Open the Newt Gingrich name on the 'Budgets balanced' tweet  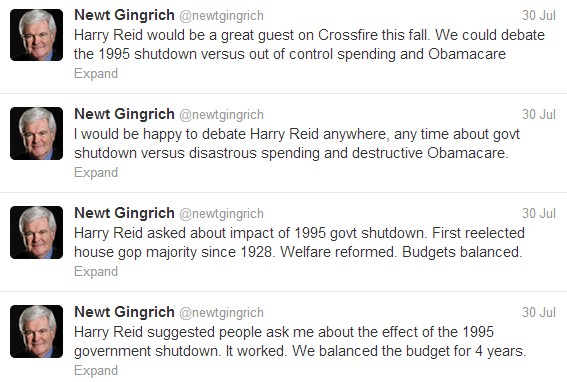click(x=124, y=213)
